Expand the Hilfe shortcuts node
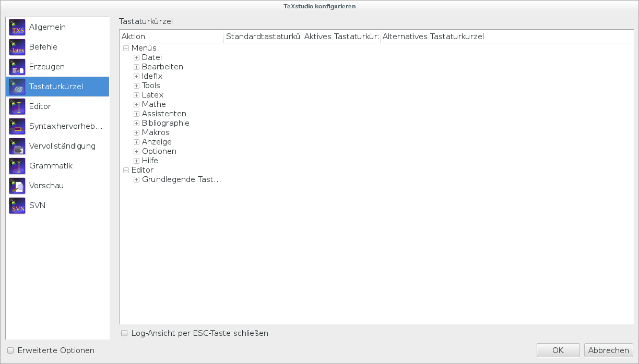 pos(136,161)
